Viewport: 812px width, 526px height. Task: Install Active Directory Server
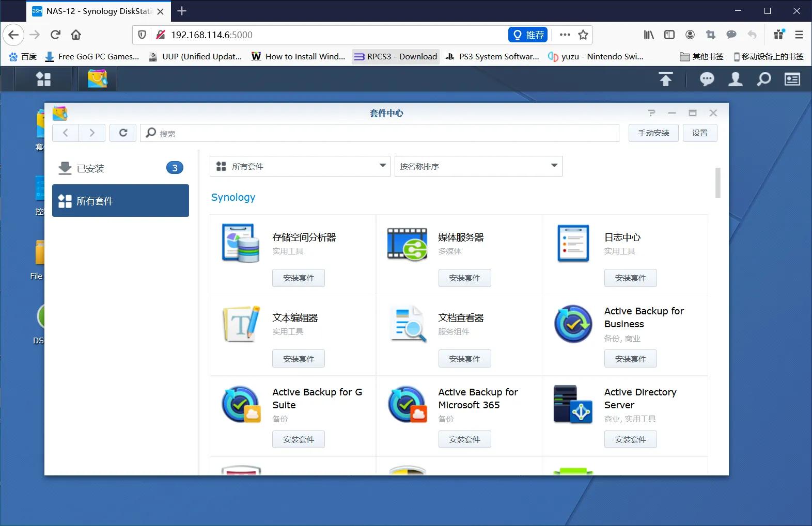[x=630, y=439]
